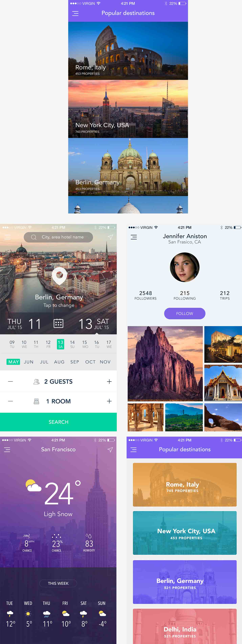
Task: Tap Jennifer Aniston's round profile photo
Action: 185,267
